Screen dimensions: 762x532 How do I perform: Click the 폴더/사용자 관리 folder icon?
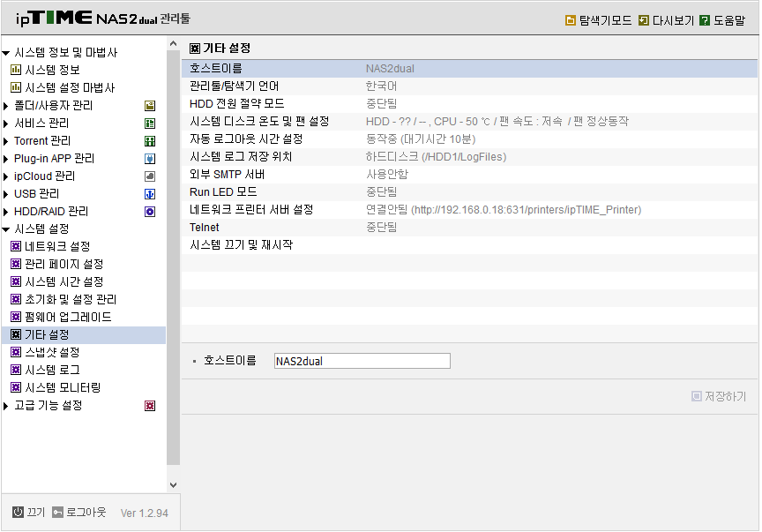click(x=150, y=106)
